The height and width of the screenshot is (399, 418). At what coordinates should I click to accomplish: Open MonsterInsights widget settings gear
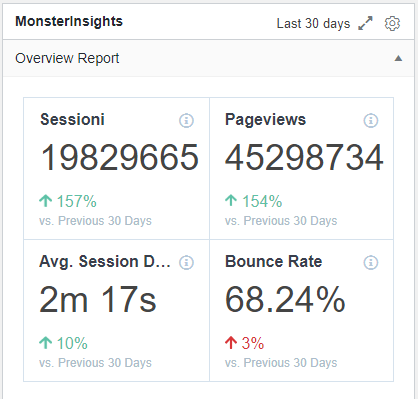coord(392,24)
